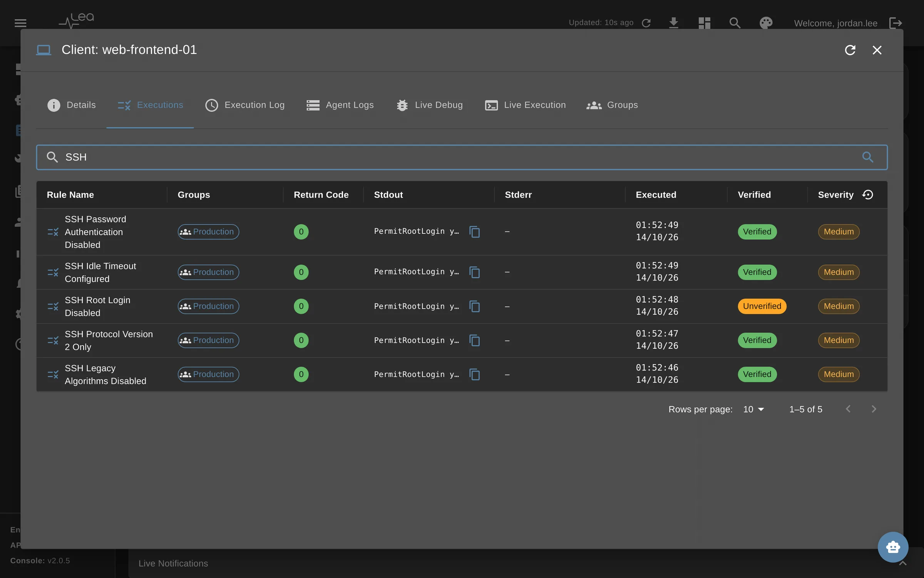Click the SSH Root Login Disabled rule name
The width and height of the screenshot is (924, 578).
(97, 307)
